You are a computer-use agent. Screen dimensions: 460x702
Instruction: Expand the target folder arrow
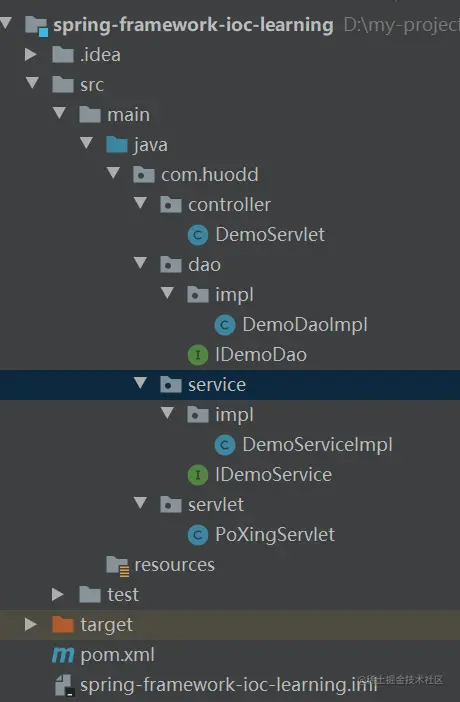(31, 624)
